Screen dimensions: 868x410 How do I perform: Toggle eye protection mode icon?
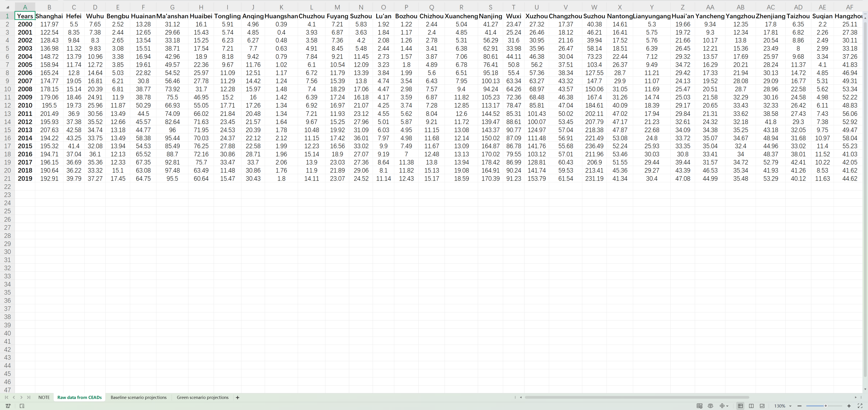(710, 406)
